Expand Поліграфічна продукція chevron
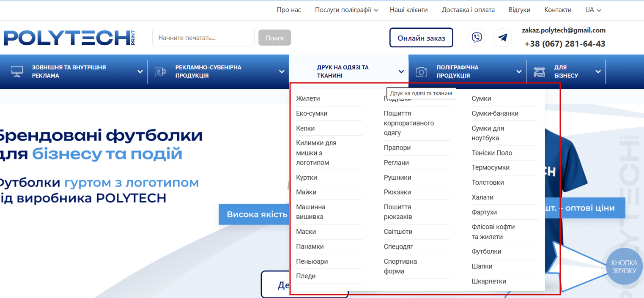The width and height of the screenshot is (644, 298). click(519, 72)
